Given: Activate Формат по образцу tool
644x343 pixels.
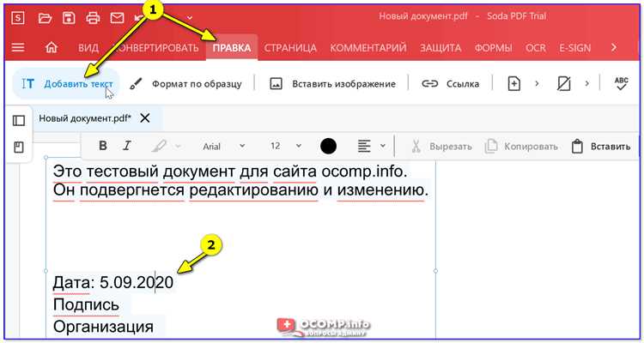Looking at the screenshot, I should click(x=185, y=84).
